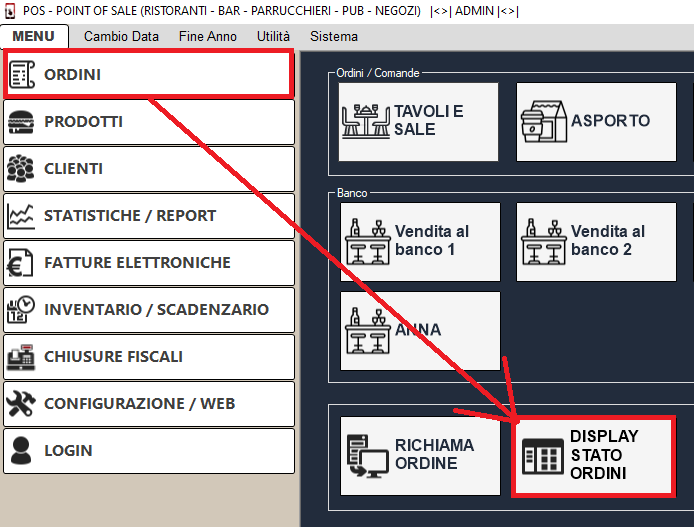Switch to the MENU tab
Screen dimensions: 694x527
33,36
